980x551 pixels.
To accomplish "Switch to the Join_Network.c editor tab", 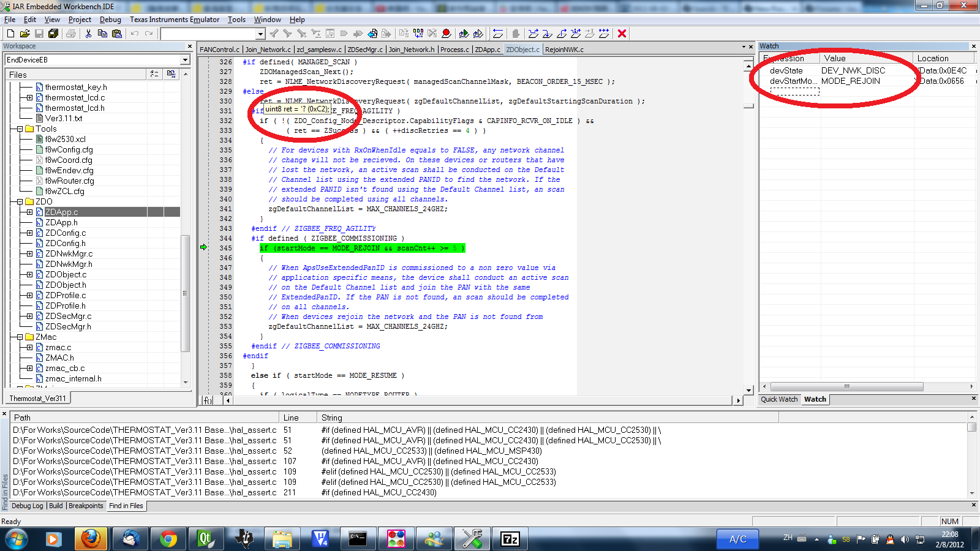I will (x=268, y=50).
